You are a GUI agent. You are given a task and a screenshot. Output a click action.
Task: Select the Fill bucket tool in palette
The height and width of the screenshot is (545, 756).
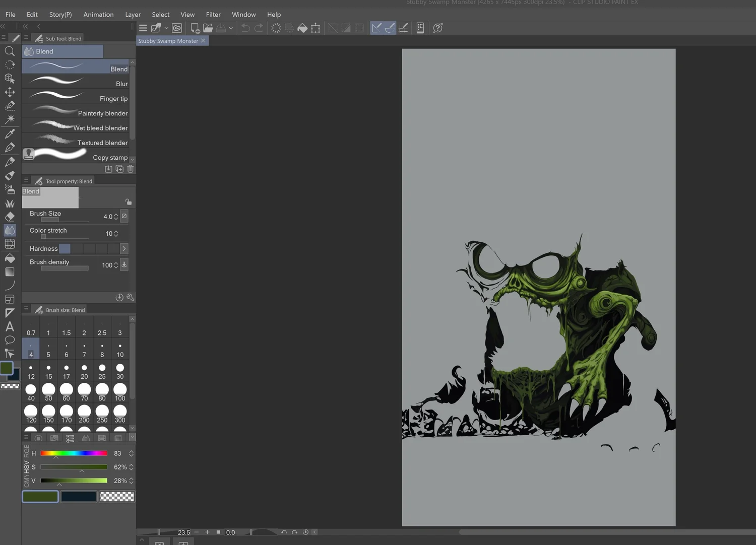(10, 258)
